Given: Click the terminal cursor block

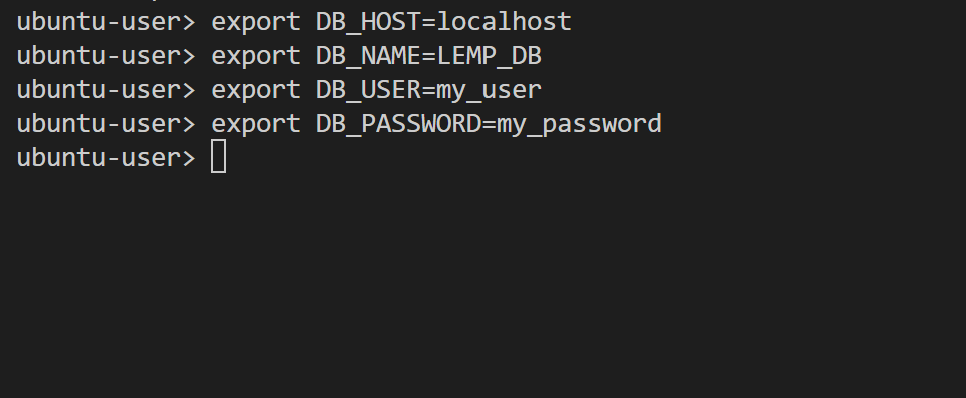Looking at the screenshot, I should pyautogui.click(x=218, y=156).
